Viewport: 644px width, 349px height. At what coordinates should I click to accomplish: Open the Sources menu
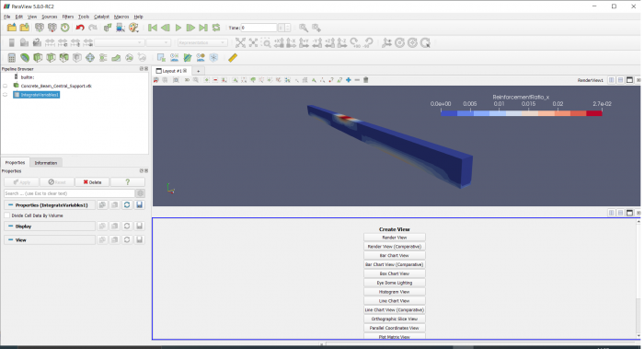coord(50,17)
